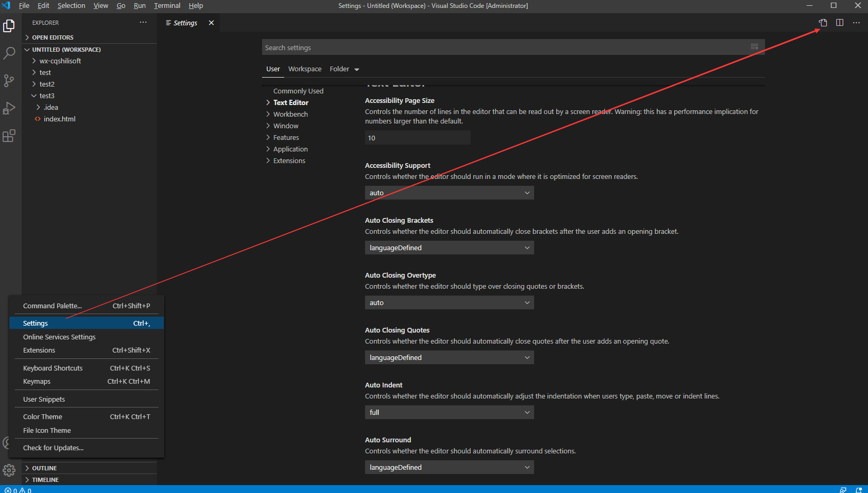Screen dimensions: 868x493
Task: Switch to the User settings tab
Action: [273, 69]
